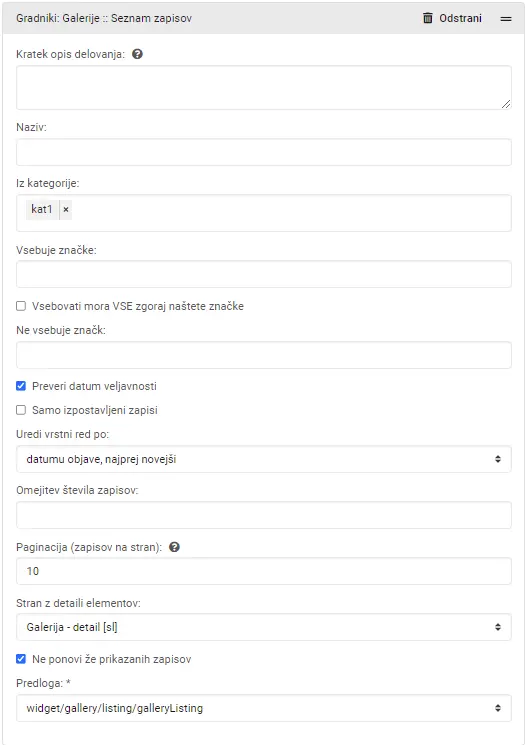Remove the kat1 category tag

[x=66, y=209]
